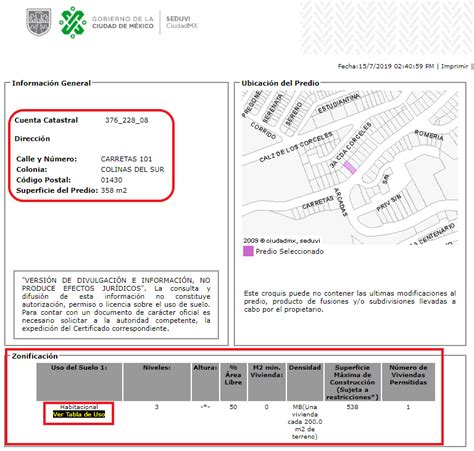
Task: Click the Fecha 15/7/2019 timestamp
Action: point(386,66)
